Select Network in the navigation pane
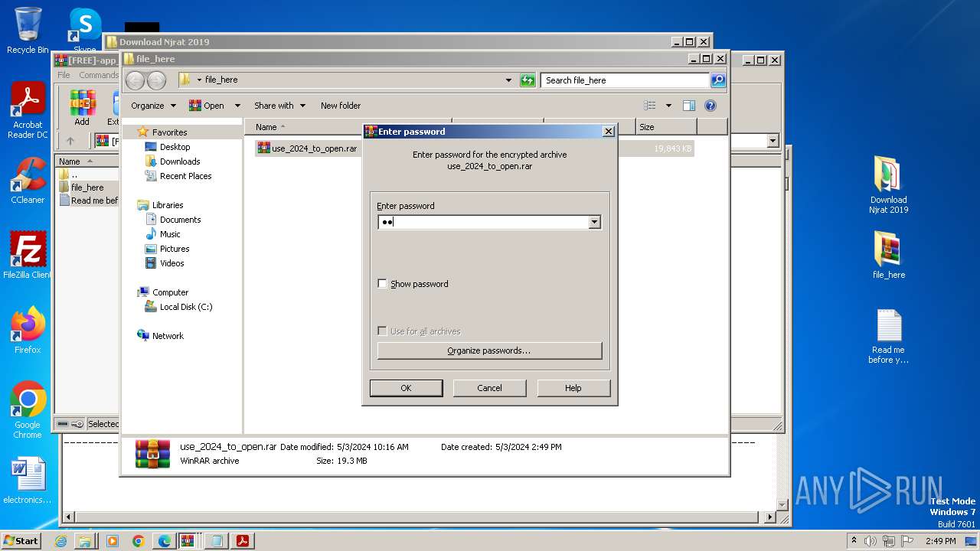 [168, 336]
